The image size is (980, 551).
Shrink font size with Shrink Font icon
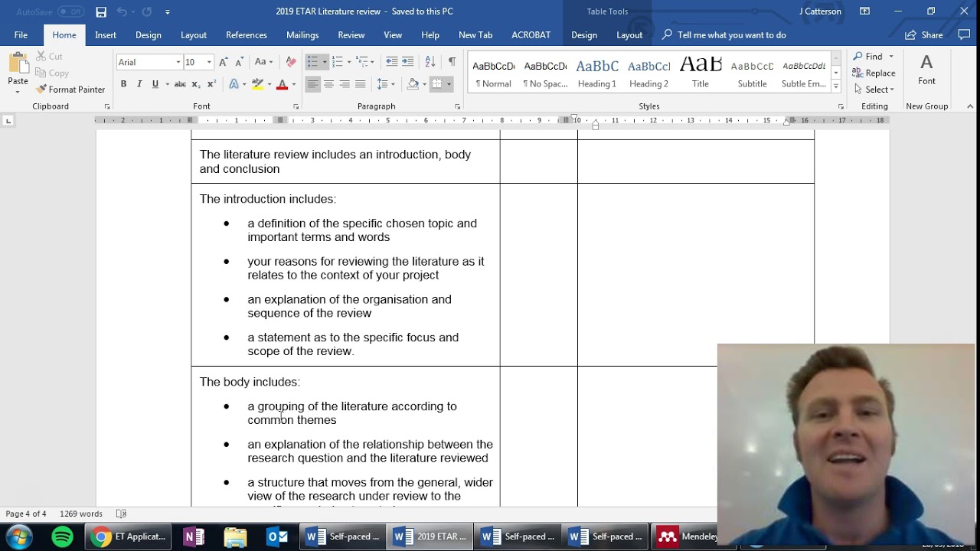tap(239, 62)
